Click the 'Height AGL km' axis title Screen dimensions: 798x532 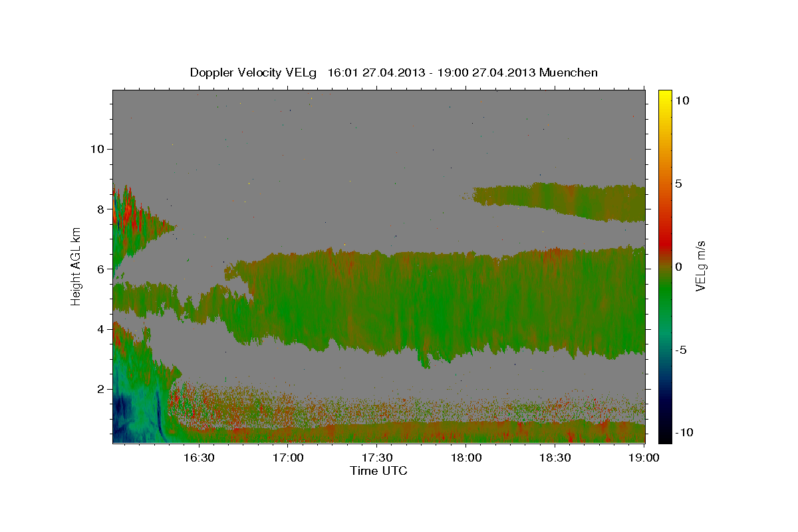click(76, 266)
